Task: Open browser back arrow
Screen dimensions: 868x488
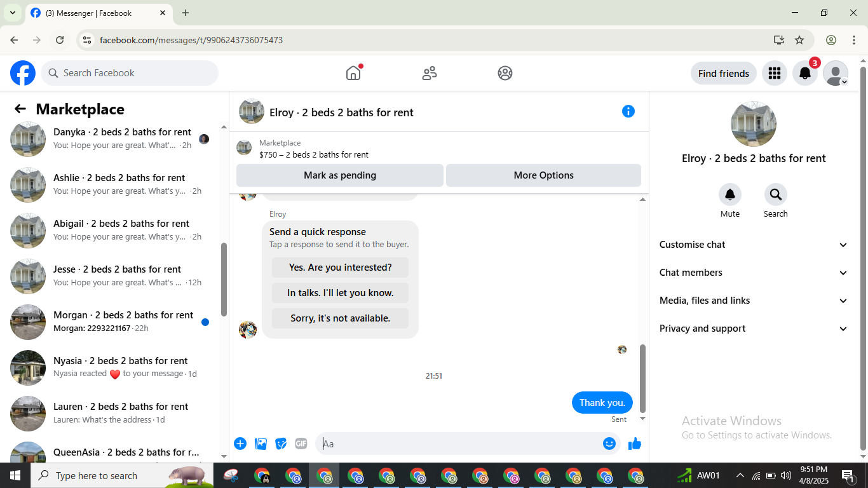Action: pos(14,40)
